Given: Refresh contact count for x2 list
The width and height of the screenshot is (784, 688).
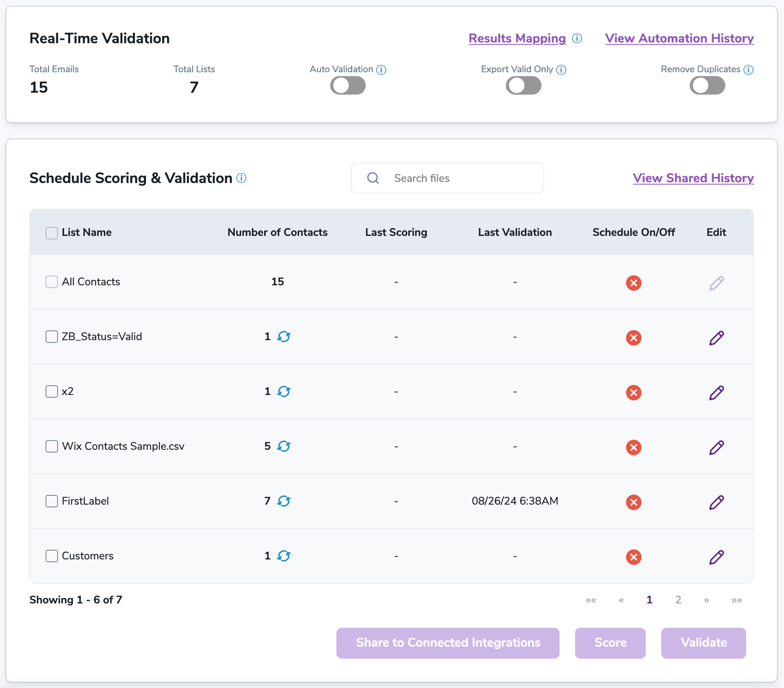Looking at the screenshot, I should [284, 392].
